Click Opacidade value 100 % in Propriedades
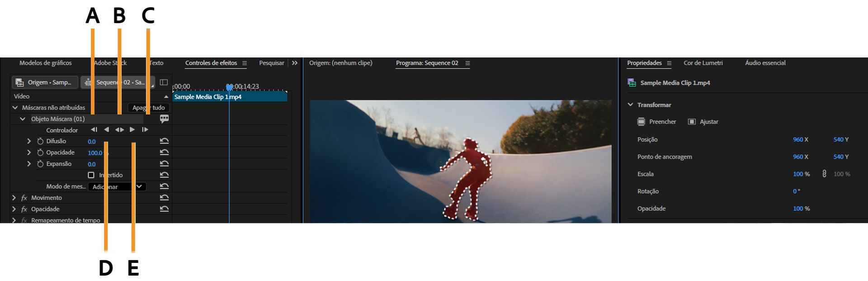The width and height of the screenshot is (868, 281). (801, 209)
